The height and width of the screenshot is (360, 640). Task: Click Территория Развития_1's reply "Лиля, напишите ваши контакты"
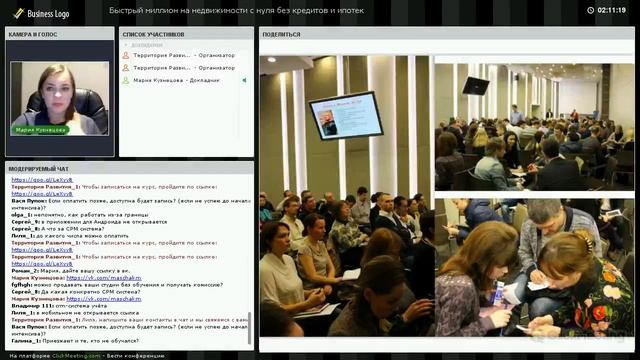pos(129,320)
